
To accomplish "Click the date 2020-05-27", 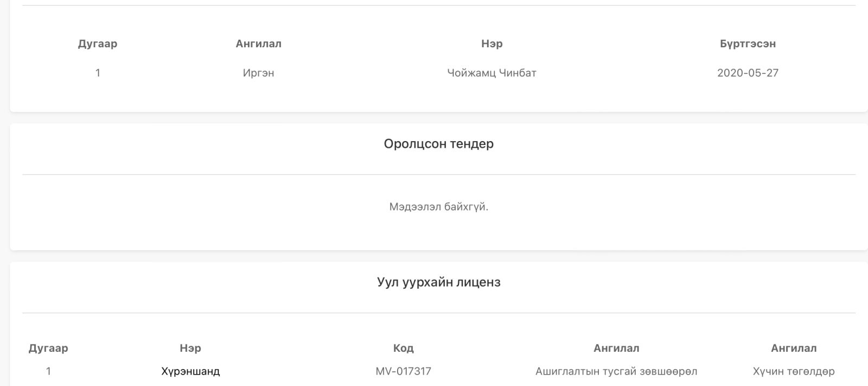I will [x=748, y=73].
